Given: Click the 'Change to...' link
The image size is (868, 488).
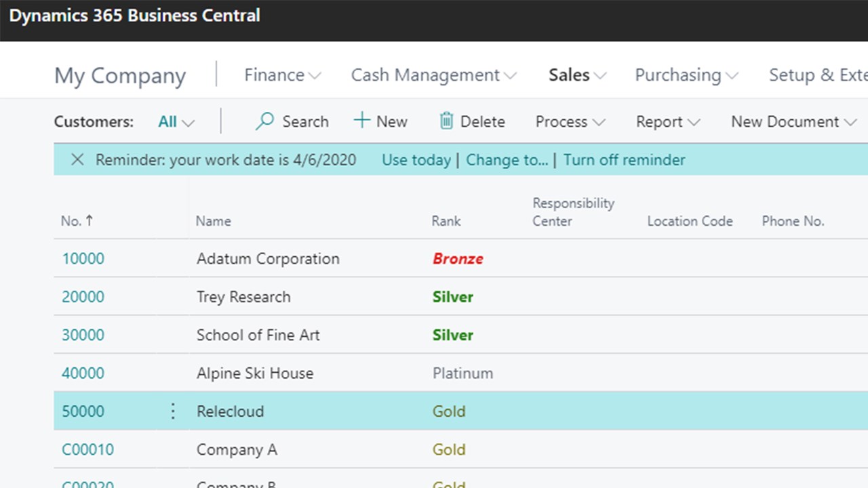Looking at the screenshot, I should click(507, 160).
